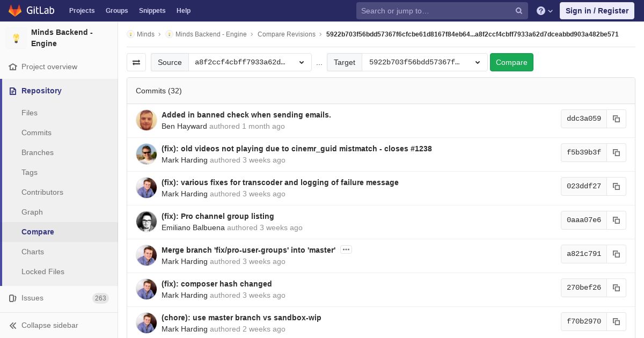Copy commit SHA 0aaa07e6
This screenshot has height=338, width=644.
pos(616,220)
